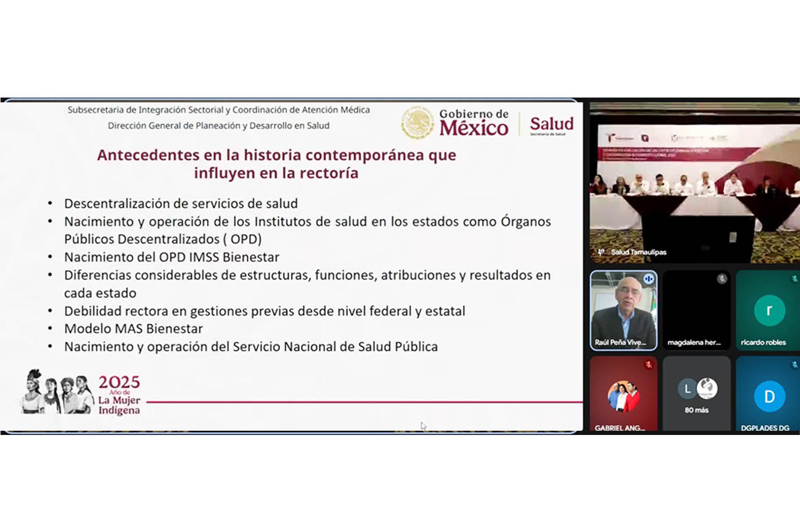Click the muted mic icon on ricardo robles' tile

click(794, 279)
